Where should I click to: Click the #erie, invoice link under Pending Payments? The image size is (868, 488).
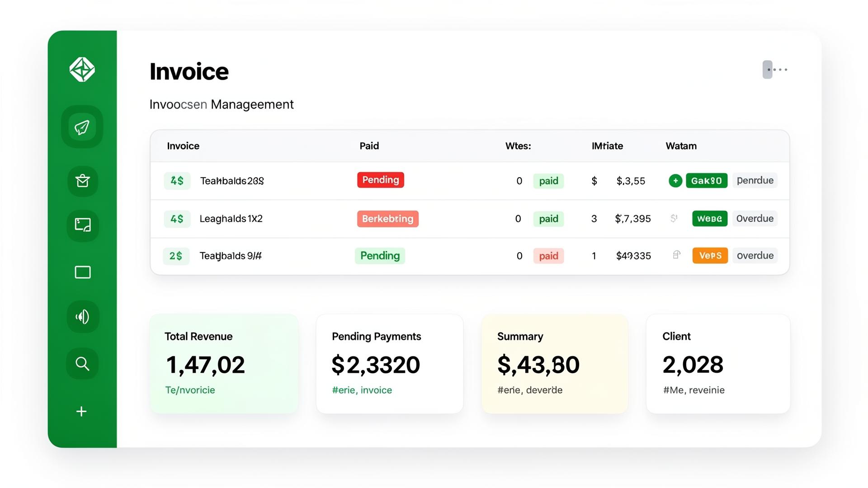coord(362,390)
